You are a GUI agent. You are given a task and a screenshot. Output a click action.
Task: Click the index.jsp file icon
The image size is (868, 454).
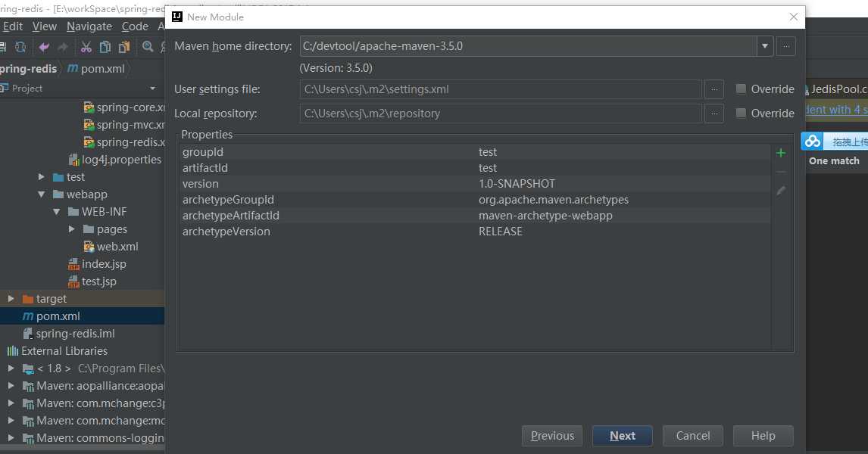tap(73, 264)
